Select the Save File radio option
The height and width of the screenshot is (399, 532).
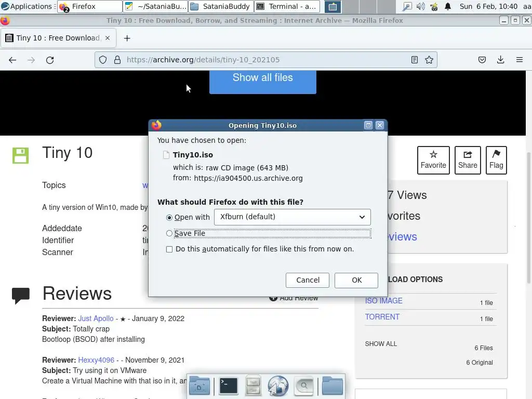point(169,233)
